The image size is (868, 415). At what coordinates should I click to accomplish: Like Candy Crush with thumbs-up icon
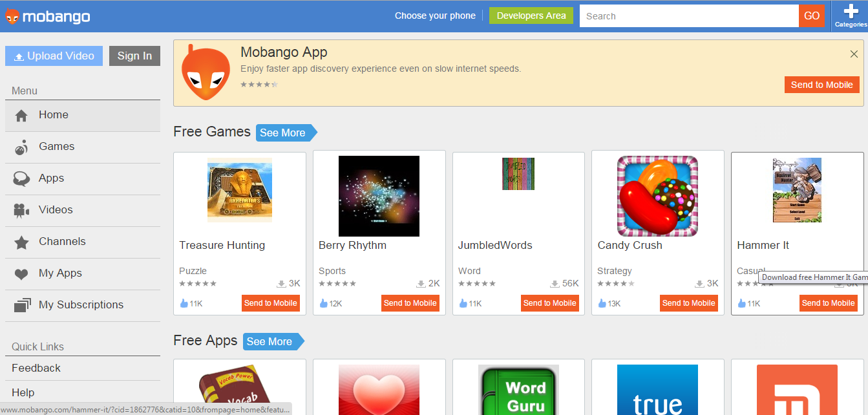point(602,303)
